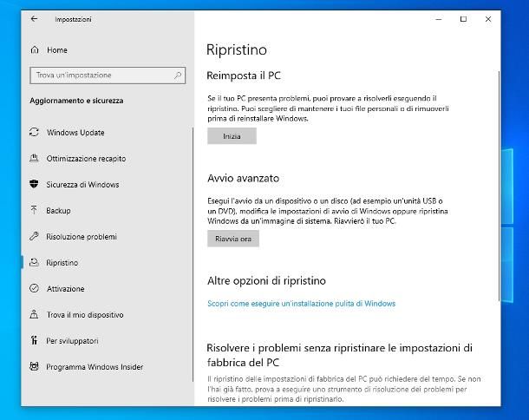Click the Windows Update sync icon
Viewport: 529px width, 420px height.
click(x=34, y=132)
